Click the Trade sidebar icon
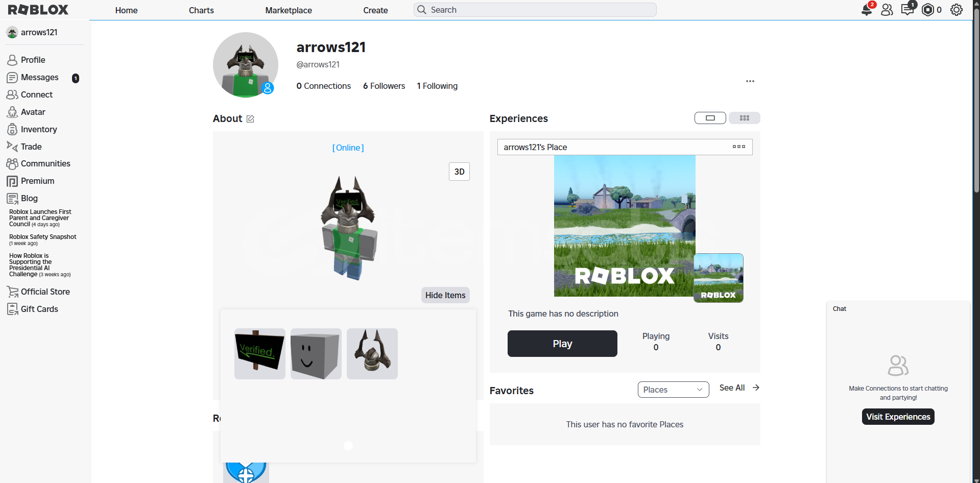The width and height of the screenshot is (980, 483). [12, 147]
